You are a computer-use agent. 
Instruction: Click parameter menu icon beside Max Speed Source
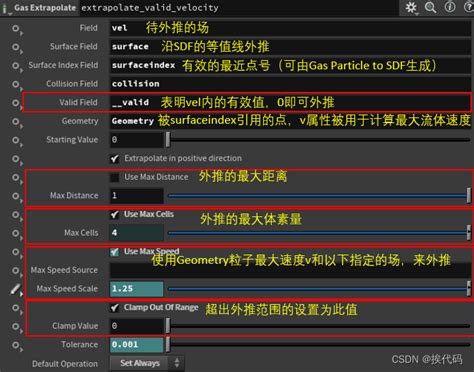pyautogui.click(x=16, y=271)
